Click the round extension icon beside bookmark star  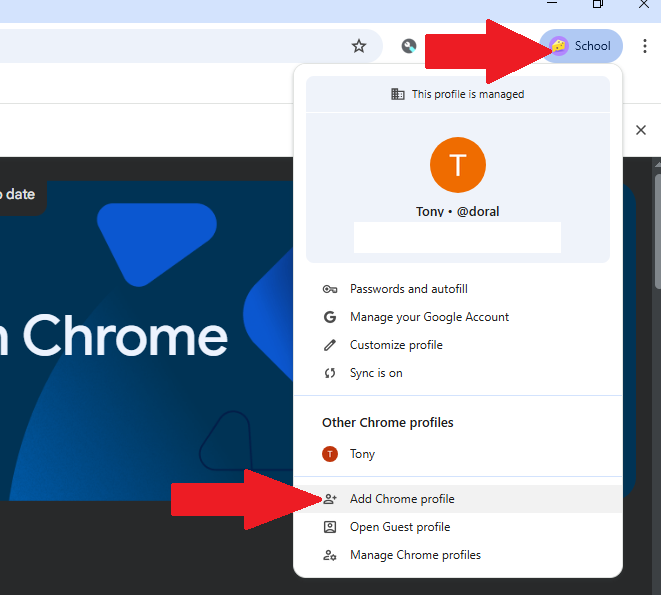pos(408,46)
